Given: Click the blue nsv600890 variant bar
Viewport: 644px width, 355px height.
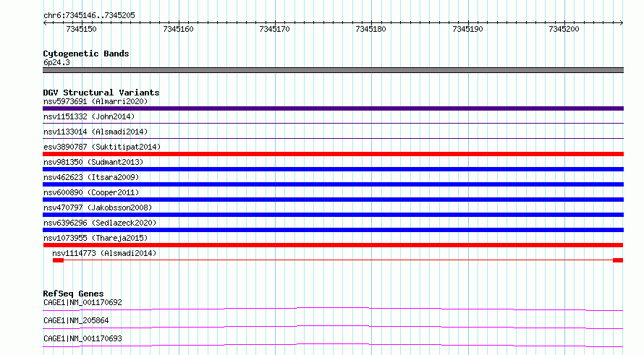Looking at the screenshot, I should 333,200.
